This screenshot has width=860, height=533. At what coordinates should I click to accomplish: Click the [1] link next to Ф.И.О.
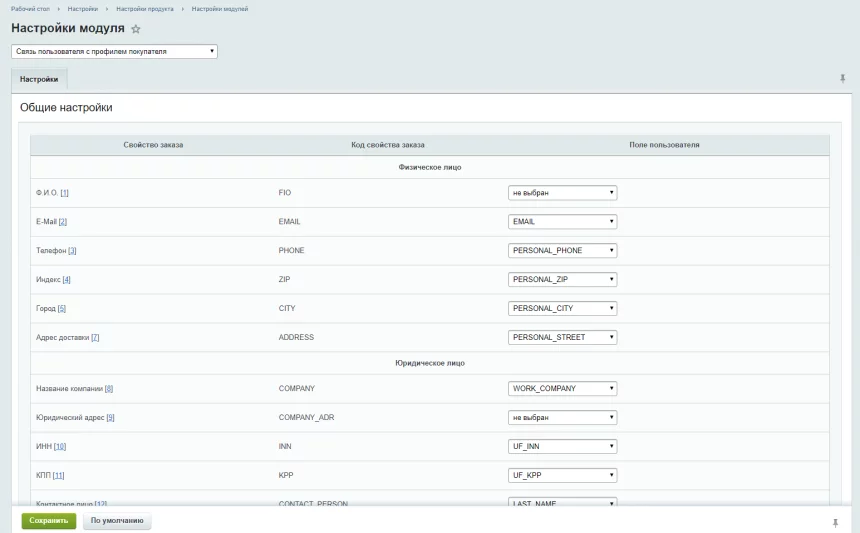click(x=64, y=193)
